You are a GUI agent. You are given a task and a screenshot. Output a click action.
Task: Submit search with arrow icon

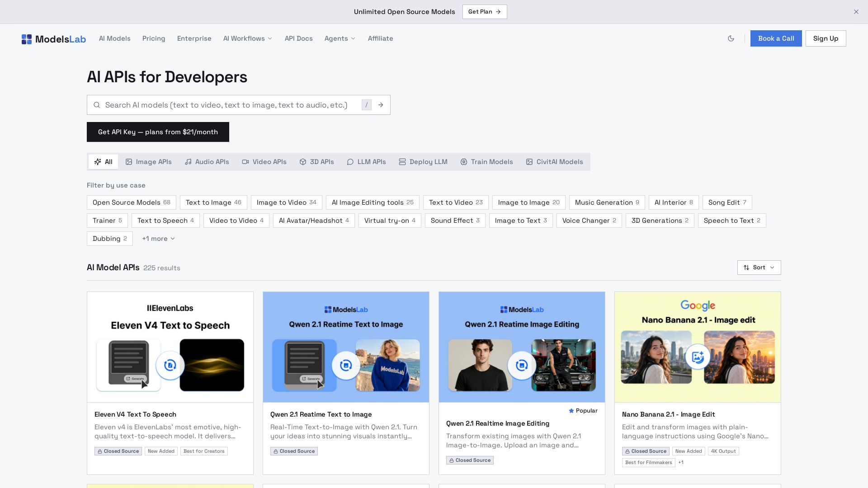coord(381,105)
